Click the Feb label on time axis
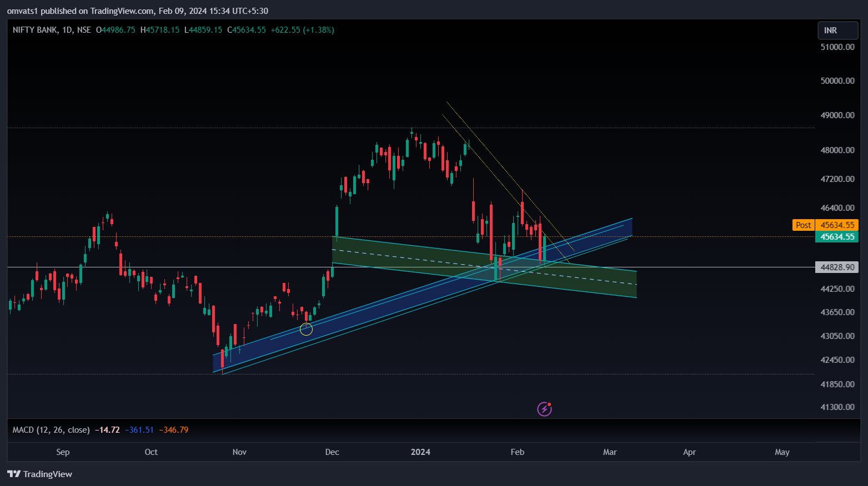The width and height of the screenshot is (868, 486). 517,452
